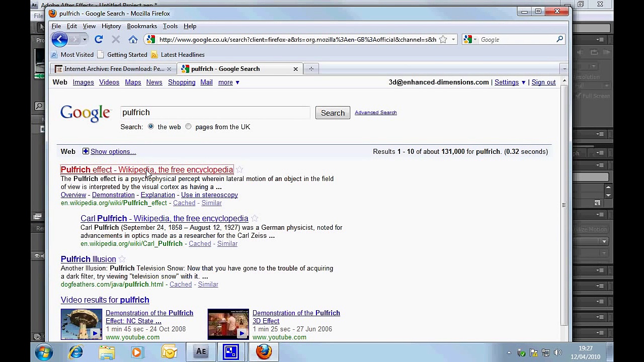Bookmark this page with the URL star

click(x=443, y=39)
